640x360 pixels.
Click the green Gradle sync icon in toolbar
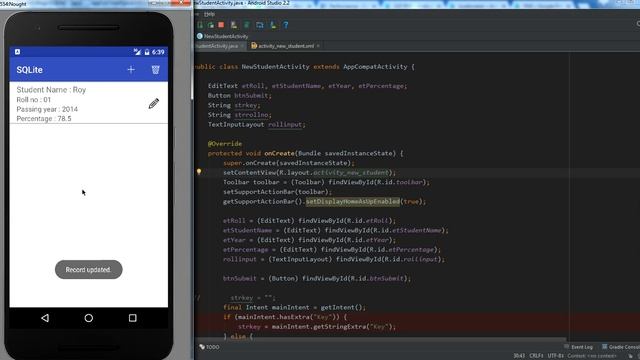247,25
